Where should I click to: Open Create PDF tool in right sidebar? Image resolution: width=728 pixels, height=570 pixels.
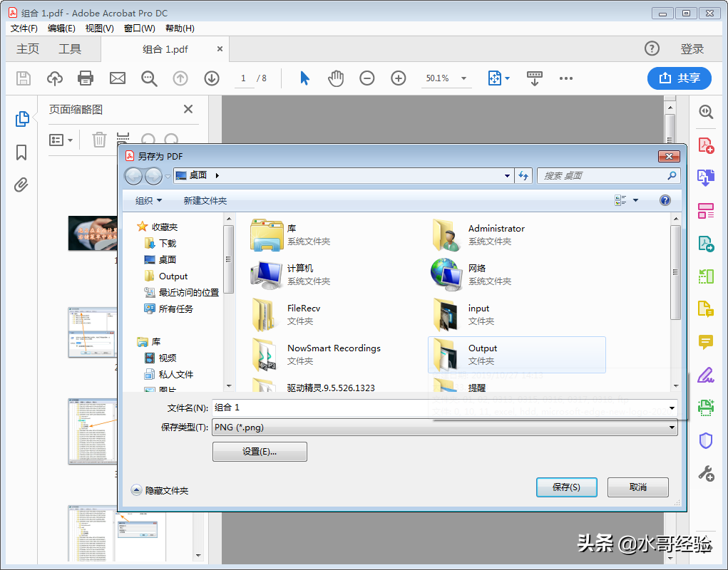[x=706, y=145]
